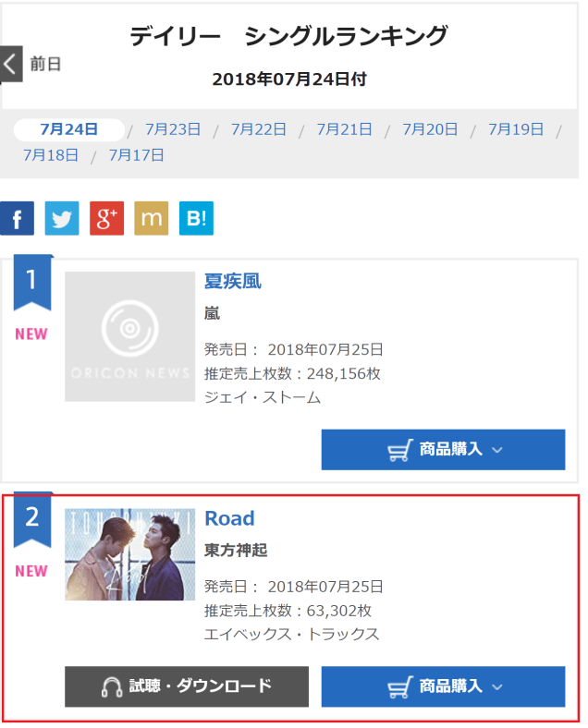Click the Google Plus share icon

(107, 218)
